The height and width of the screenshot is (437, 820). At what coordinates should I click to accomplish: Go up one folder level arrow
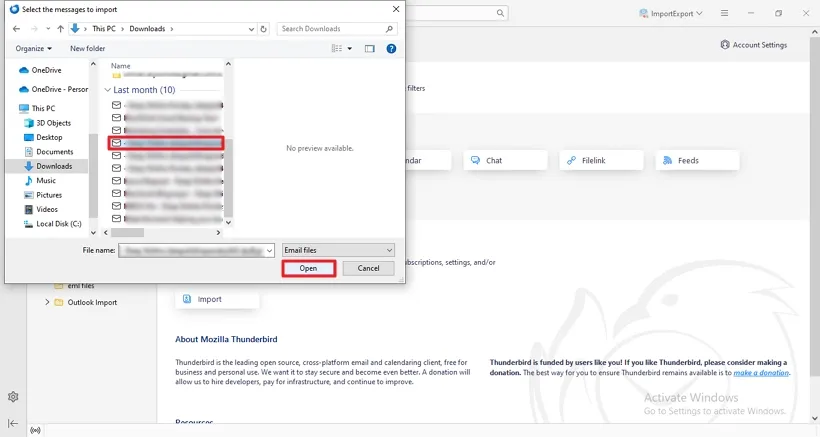pyautogui.click(x=60, y=29)
